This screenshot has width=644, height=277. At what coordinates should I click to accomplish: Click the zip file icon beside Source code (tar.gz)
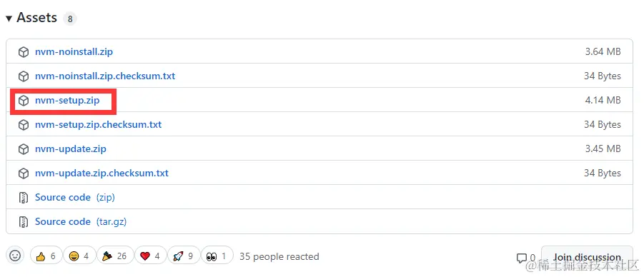24,221
